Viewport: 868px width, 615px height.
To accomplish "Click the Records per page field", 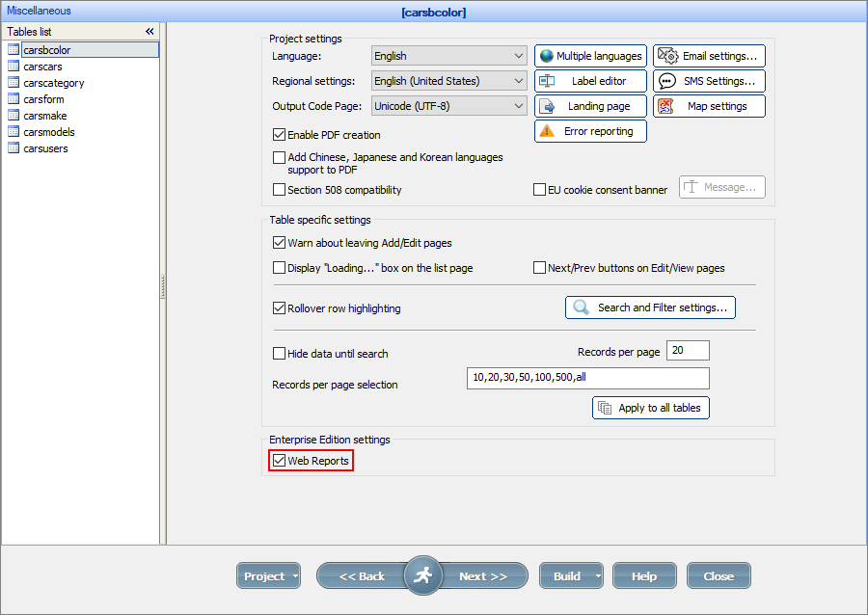I will [688, 351].
